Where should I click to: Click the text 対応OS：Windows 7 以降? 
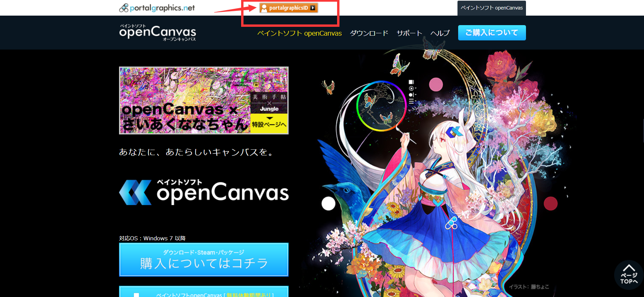[152, 238]
